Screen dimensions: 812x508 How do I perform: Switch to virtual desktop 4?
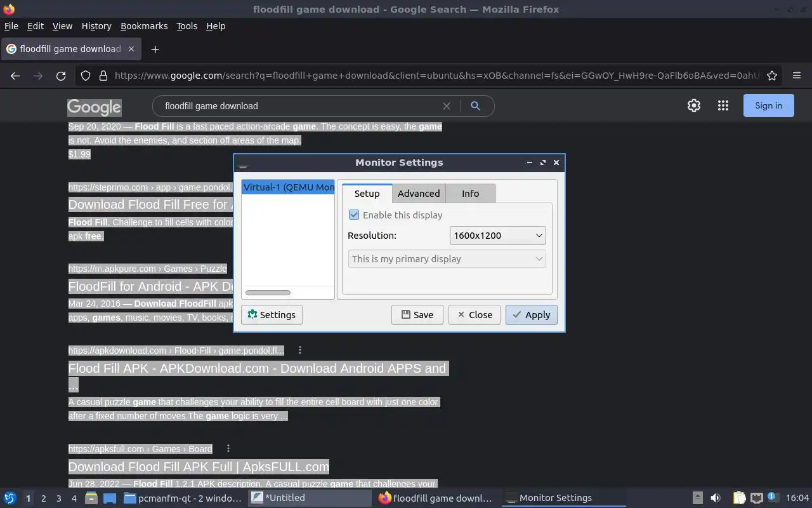pyautogui.click(x=74, y=498)
